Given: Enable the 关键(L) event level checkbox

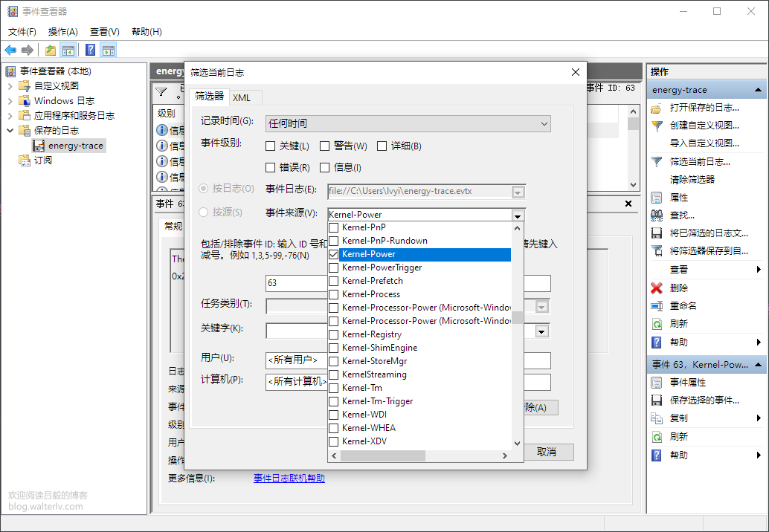Looking at the screenshot, I should [271, 146].
